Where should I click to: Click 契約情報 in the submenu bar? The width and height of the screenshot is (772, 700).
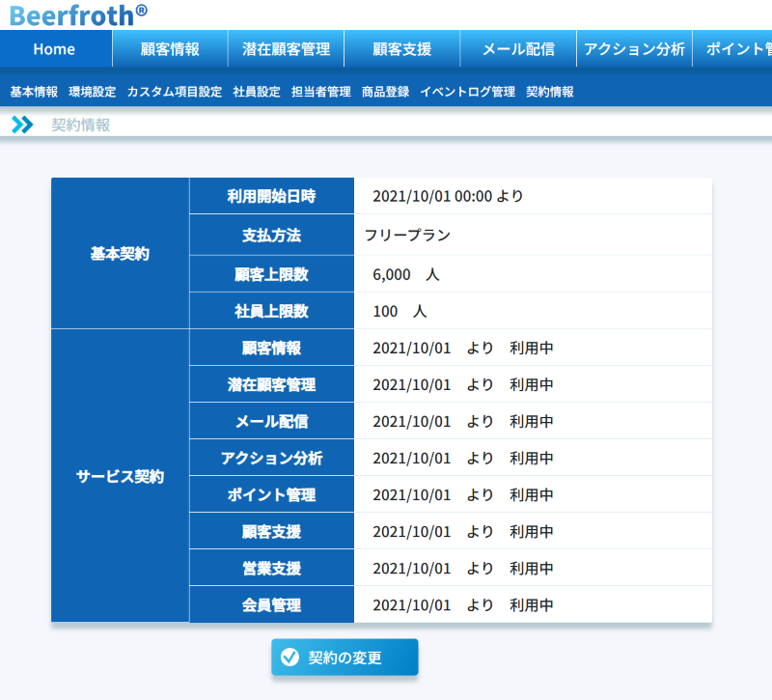(x=550, y=92)
